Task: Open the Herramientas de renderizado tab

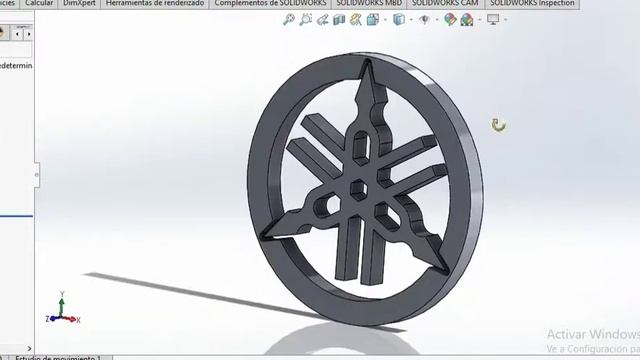Action: click(x=155, y=4)
